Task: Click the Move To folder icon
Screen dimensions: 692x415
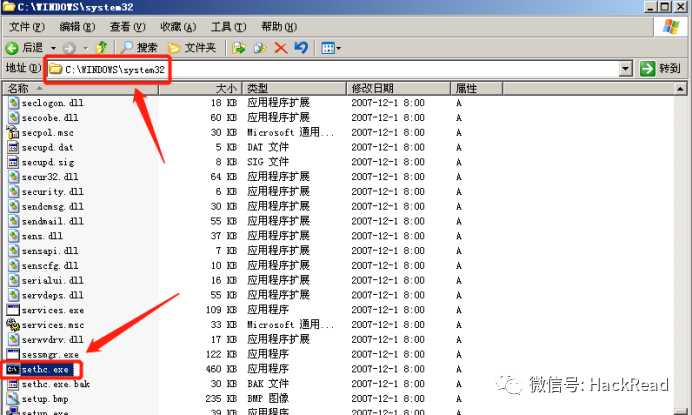Action: [x=238, y=48]
